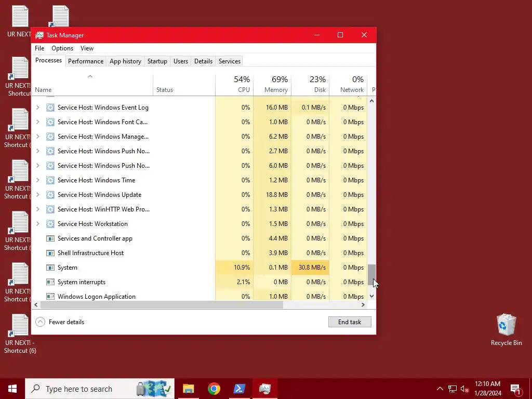532x399 pixels.
Task: Switch to the Startup tab
Action: coord(157,61)
